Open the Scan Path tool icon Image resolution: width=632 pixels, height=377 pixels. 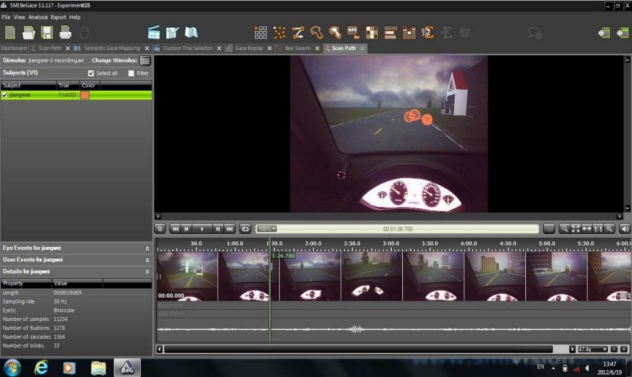click(x=298, y=33)
